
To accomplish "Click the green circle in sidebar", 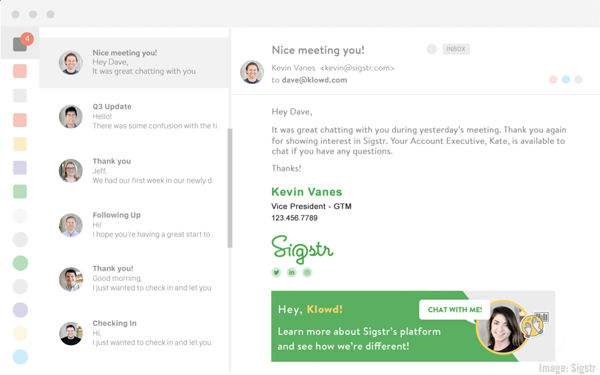I will coord(20,263).
